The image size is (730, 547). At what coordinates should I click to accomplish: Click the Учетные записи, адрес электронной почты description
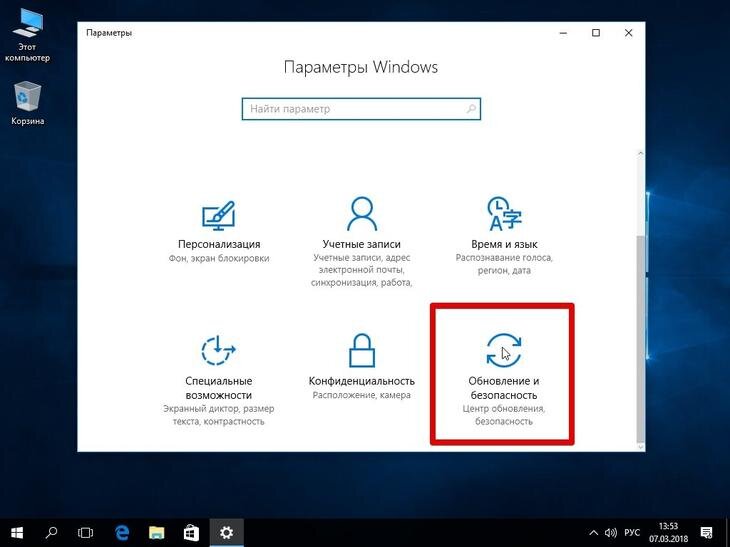(x=362, y=270)
